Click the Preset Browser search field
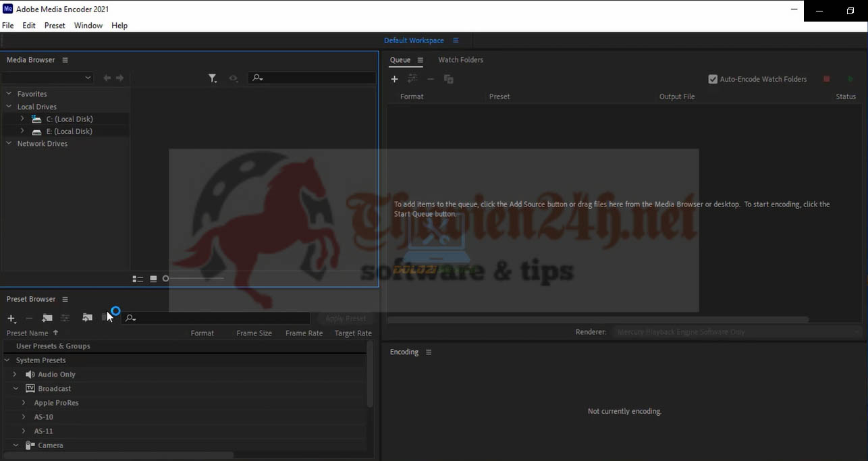868x461 pixels. tap(216, 318)
